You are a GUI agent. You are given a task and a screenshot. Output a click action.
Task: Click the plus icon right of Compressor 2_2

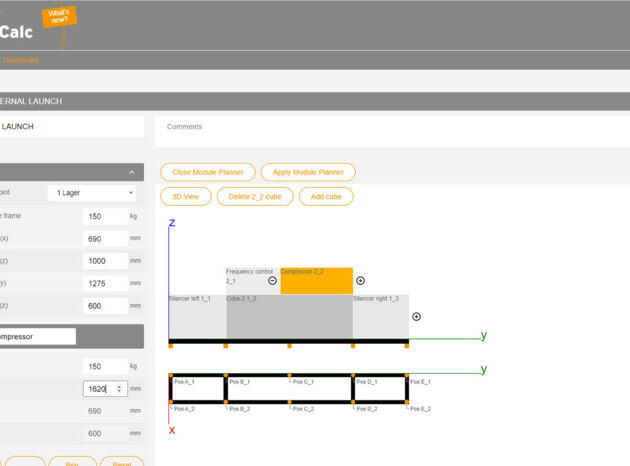361,281
